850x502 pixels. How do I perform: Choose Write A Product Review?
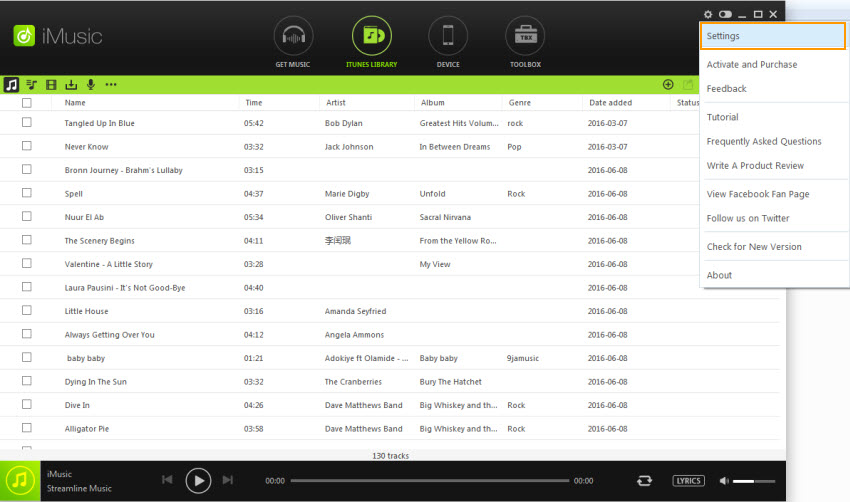755,165
